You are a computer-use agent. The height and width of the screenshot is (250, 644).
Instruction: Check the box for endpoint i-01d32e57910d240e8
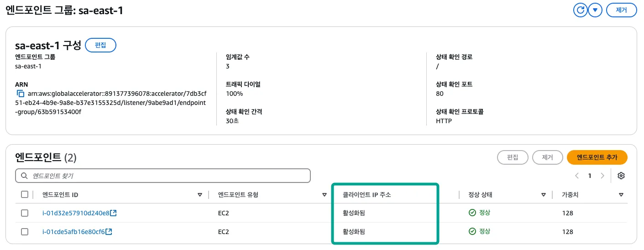pyautogui.click(x=25, y=213)
